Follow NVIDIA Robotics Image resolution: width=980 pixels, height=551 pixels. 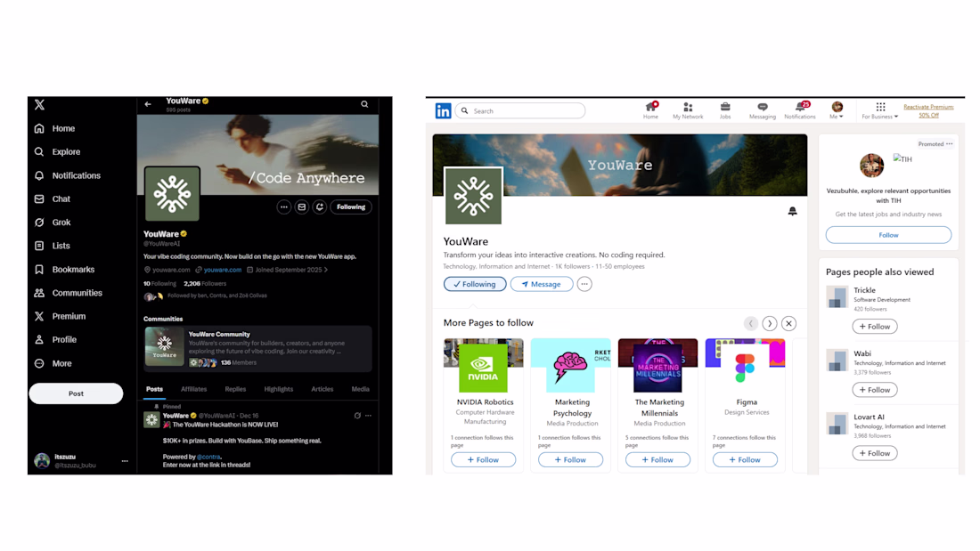coord(483,460)
